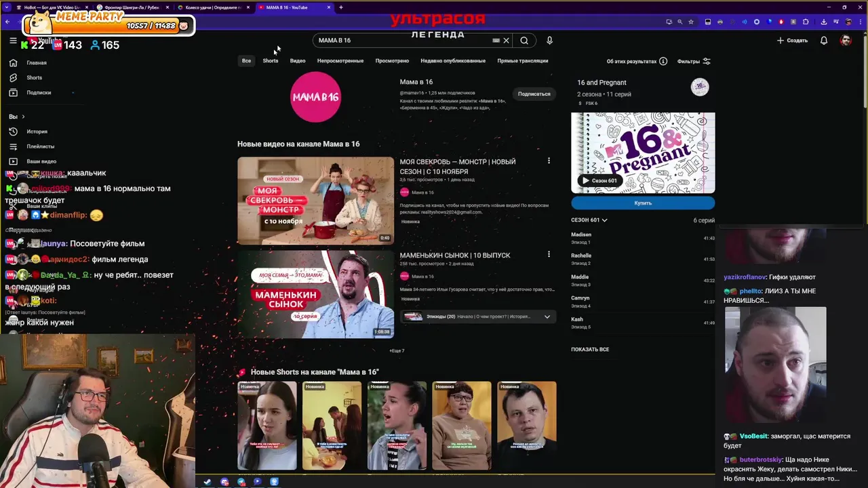
Task: Open the YouTube account avatar menu
Action: tap(846, 41)
